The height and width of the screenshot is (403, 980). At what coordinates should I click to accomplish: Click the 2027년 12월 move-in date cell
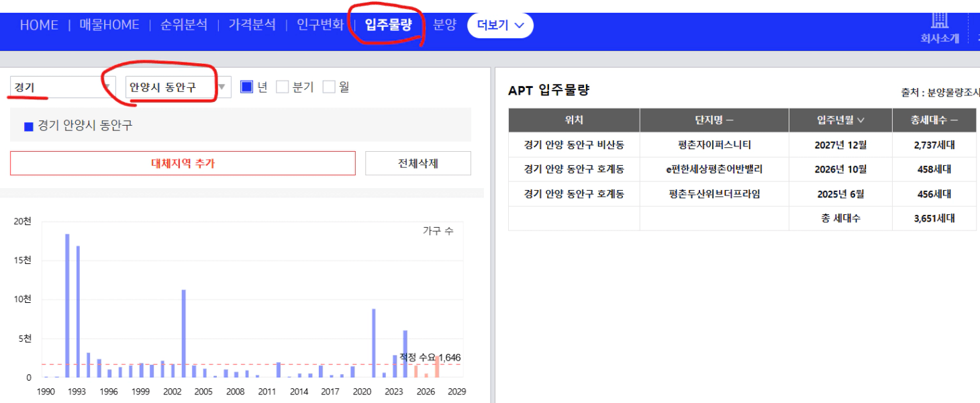840,144
